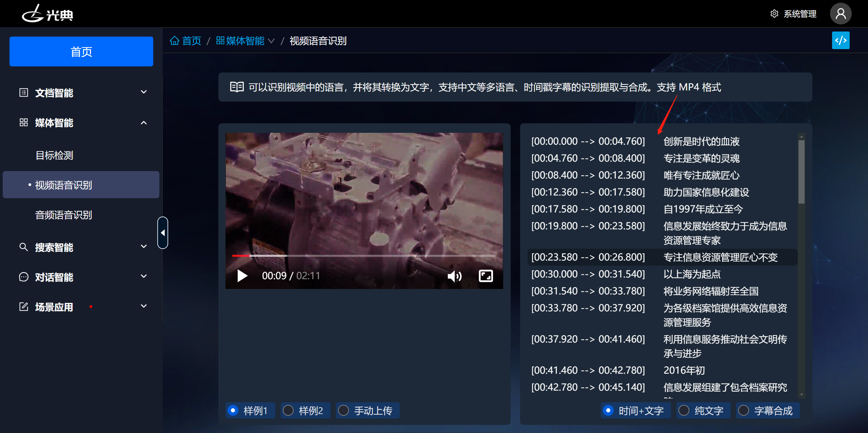Click timestamp [00:37.920 --> 00:41.460]
This screenshot has height=433, width=868.
[x=588, y=339]
